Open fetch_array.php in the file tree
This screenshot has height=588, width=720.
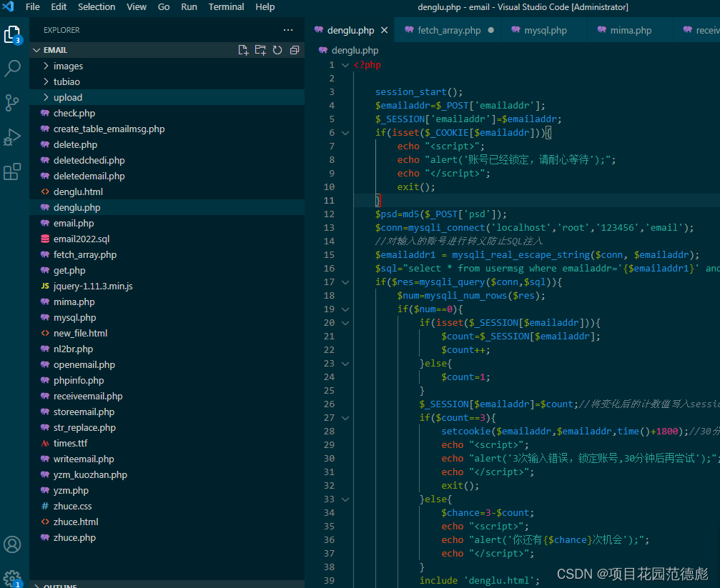point(167,254)
